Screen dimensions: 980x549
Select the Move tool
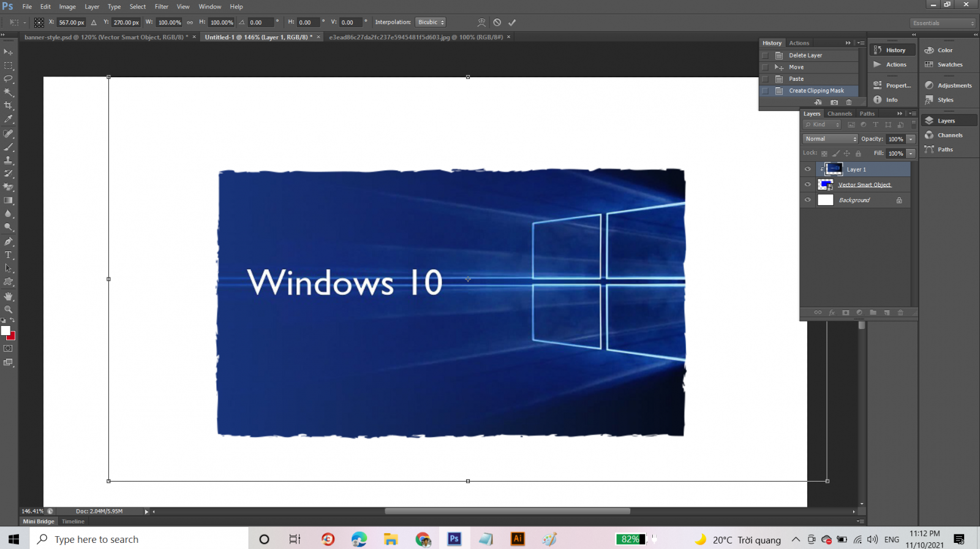9,52
